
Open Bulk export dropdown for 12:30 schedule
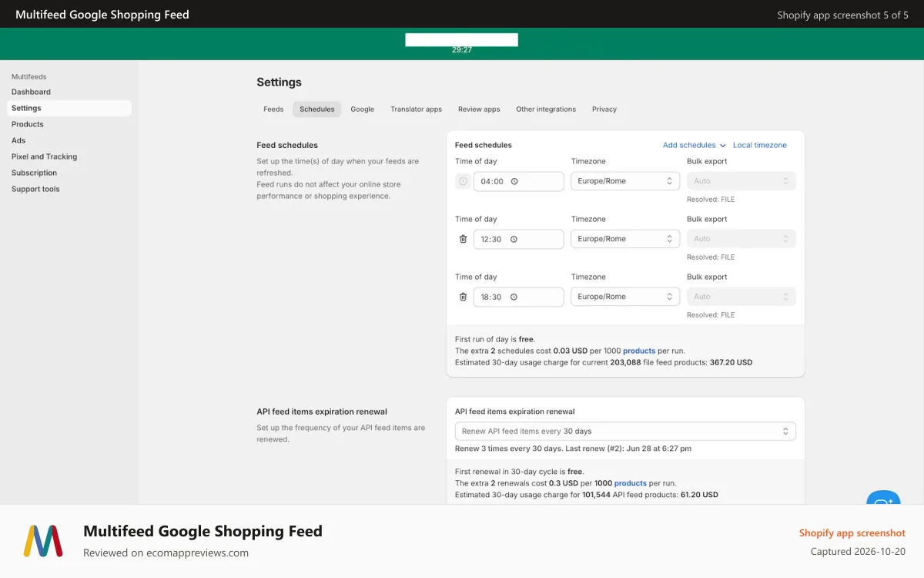coord(742,239)
